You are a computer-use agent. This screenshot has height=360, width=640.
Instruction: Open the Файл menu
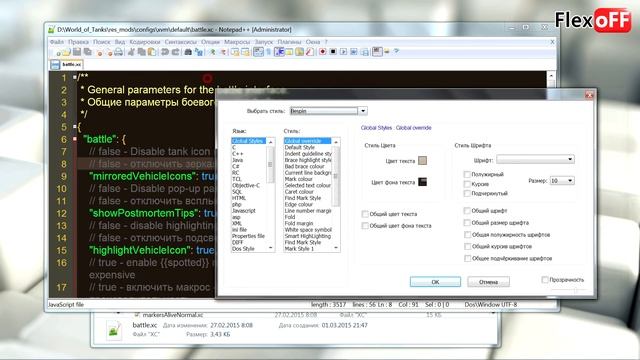[56, 42]
